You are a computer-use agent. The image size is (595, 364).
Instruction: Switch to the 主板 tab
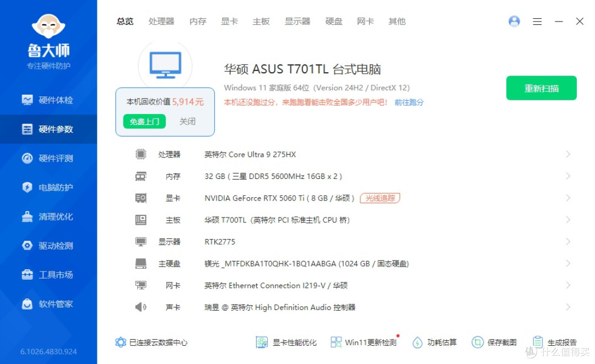[x=261, y=21]
